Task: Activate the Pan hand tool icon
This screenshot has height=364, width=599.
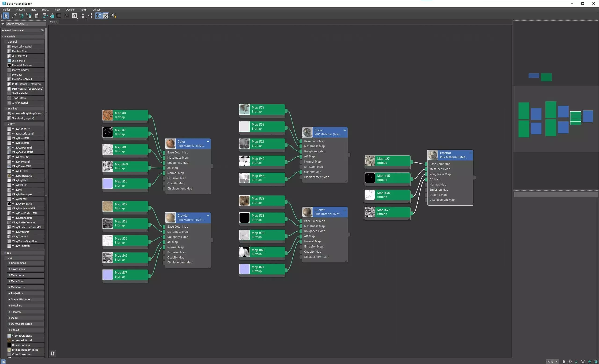Action: 563,362
